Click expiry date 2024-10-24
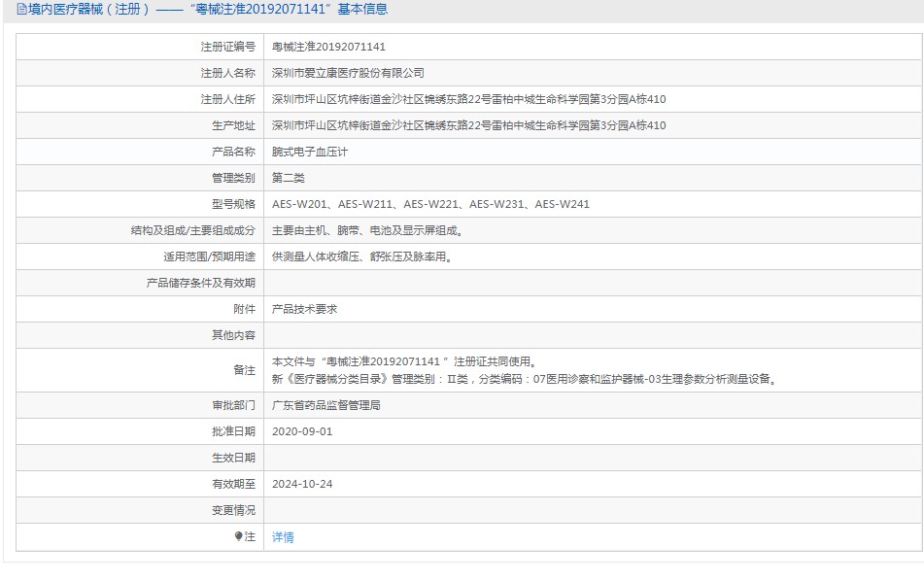924x581 pixels. pos(302,484)
